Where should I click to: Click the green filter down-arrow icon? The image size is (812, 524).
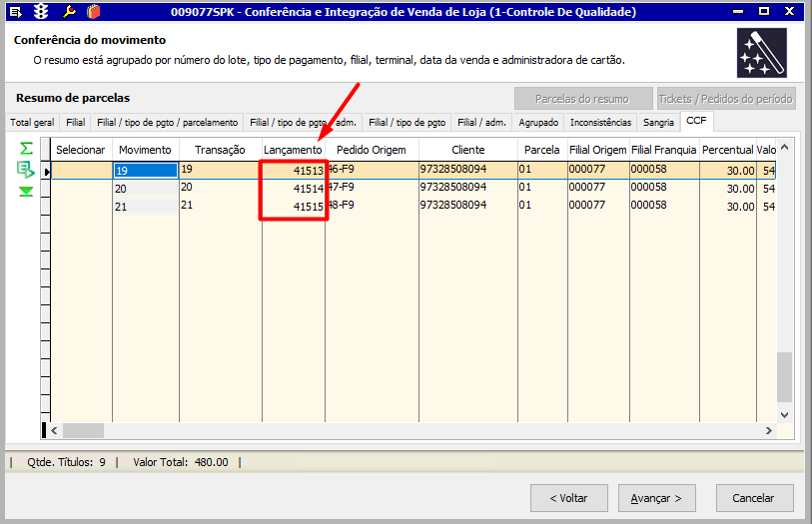pyautogui.click(x=26, y=192)
